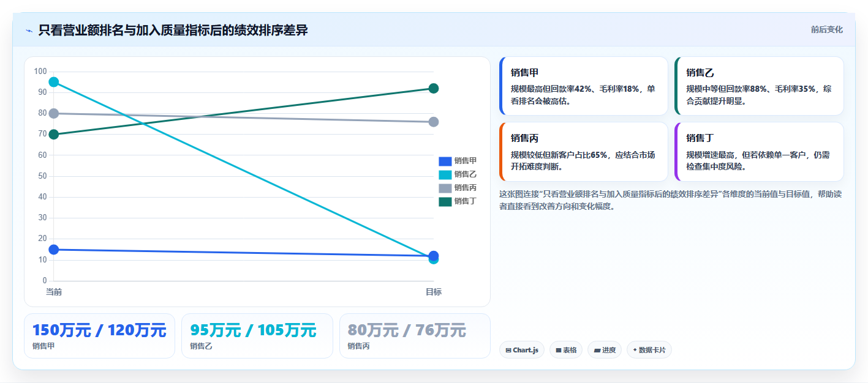Click 销售甲 legend label text
This screenshot has height=383, width=868.
tap(466, 161)
